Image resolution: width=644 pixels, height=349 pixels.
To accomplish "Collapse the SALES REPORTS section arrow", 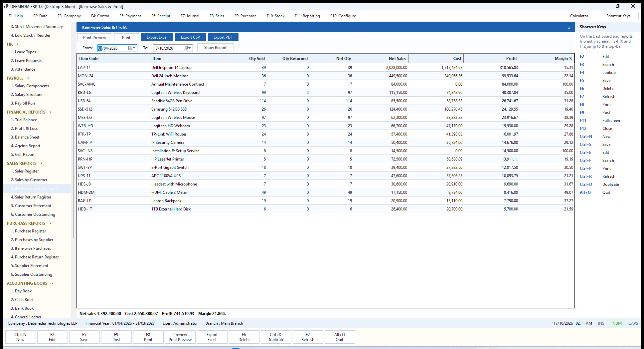I will click(42, 164).
